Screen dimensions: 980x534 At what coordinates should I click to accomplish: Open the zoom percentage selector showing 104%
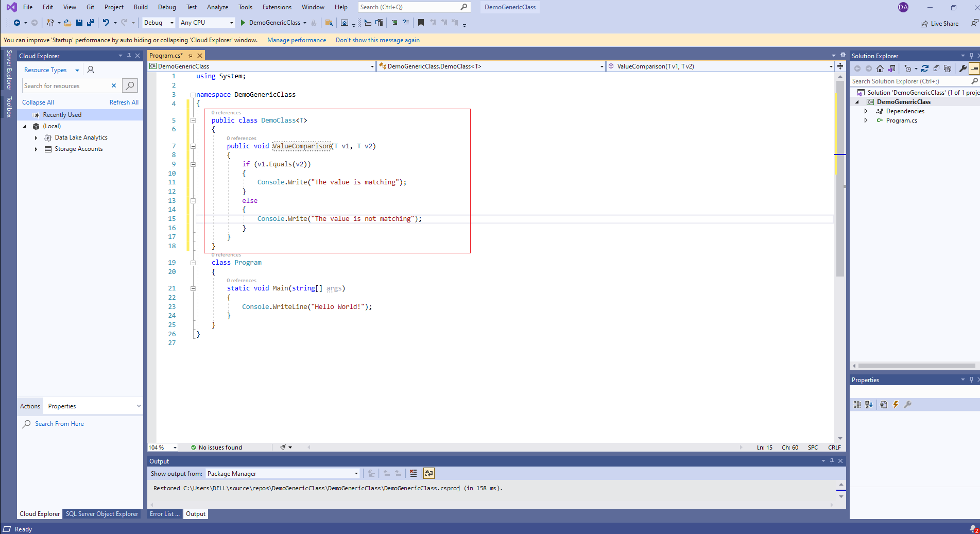point(162,447)
